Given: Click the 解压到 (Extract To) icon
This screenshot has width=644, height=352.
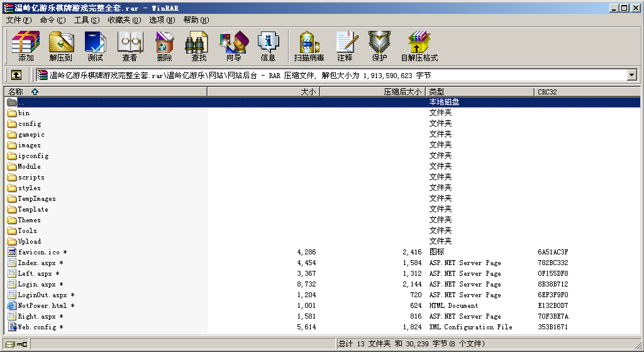Looking at the screenshot, I should (60, 47).
